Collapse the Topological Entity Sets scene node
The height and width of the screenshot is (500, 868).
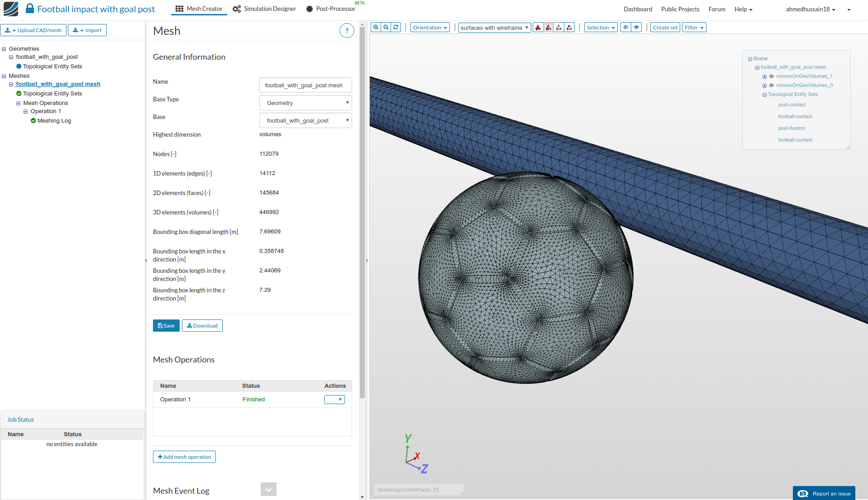coord(764,95)
